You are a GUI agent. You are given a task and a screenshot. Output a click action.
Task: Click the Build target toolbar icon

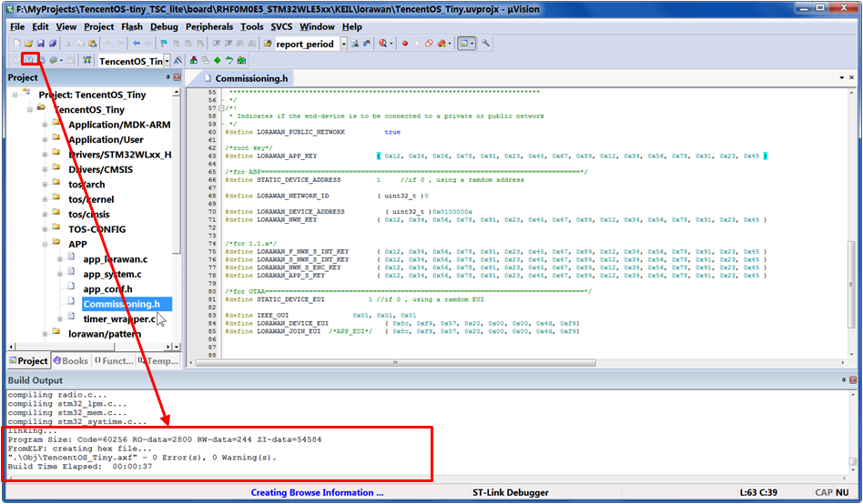[28, 60]
